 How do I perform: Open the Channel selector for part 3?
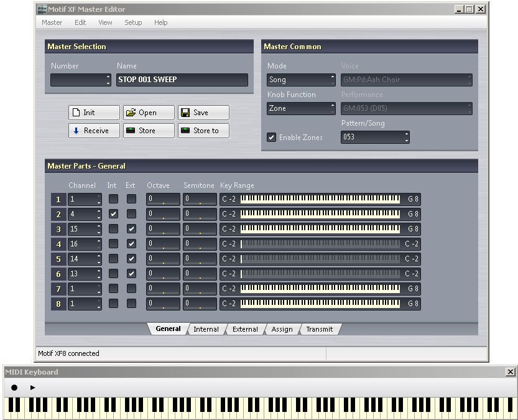click(85, 229)
